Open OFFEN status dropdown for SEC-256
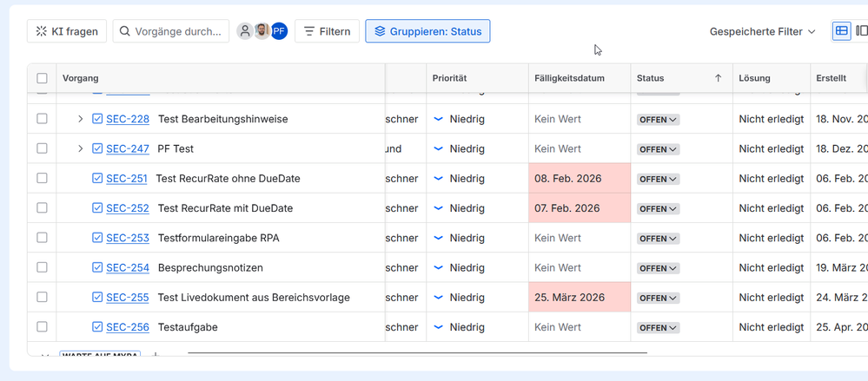The image size is (868, 381). pos(659,328)
